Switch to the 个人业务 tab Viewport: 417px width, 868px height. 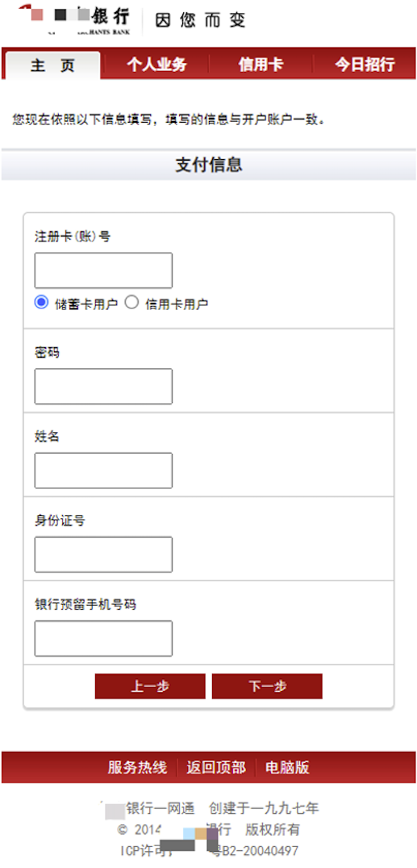point(157,65)
